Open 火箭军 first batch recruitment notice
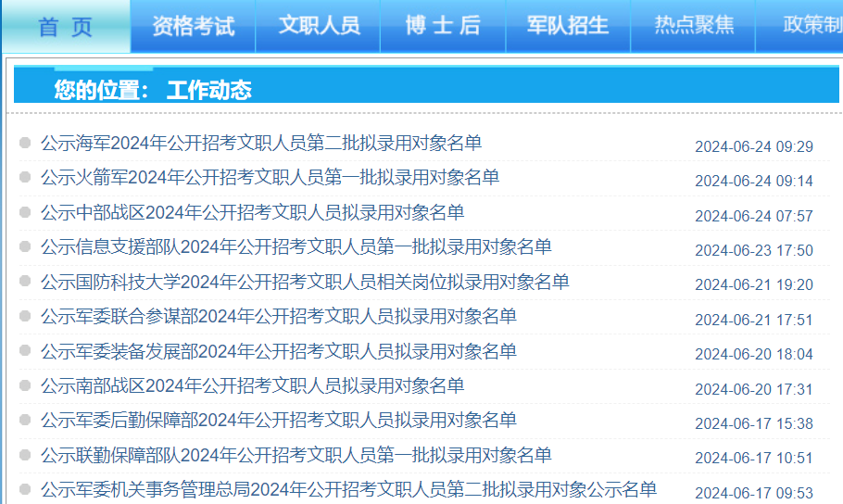 pyautogui.click(x=270, y=178)
